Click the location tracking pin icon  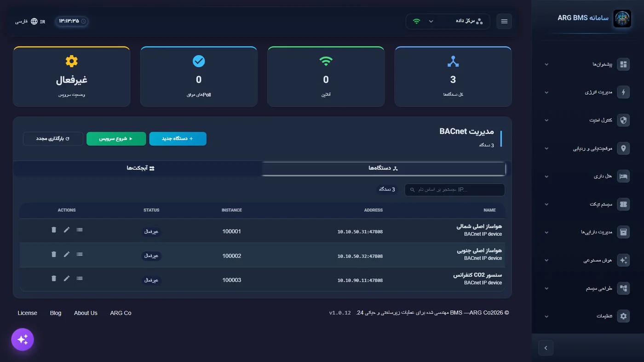pyautogui.click(x=623, y=148)
